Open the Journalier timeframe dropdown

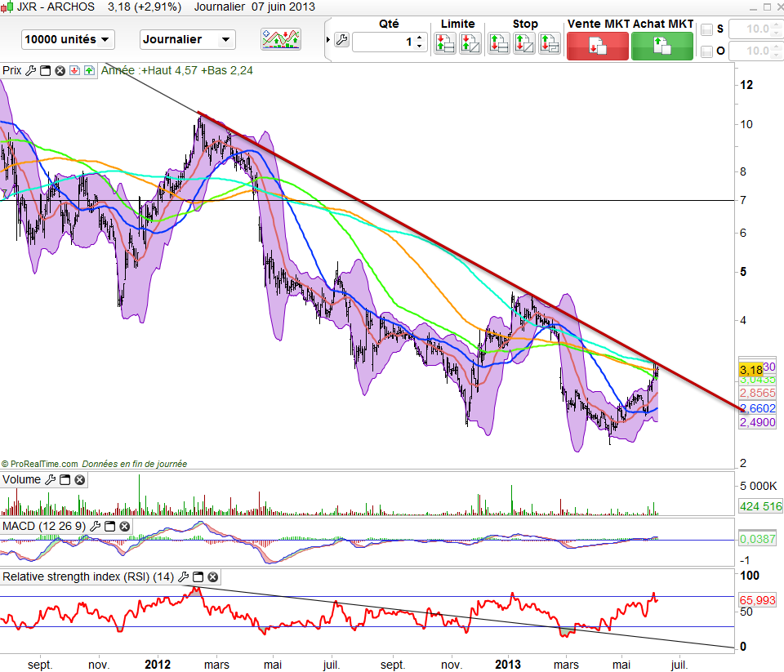(187, 39)
